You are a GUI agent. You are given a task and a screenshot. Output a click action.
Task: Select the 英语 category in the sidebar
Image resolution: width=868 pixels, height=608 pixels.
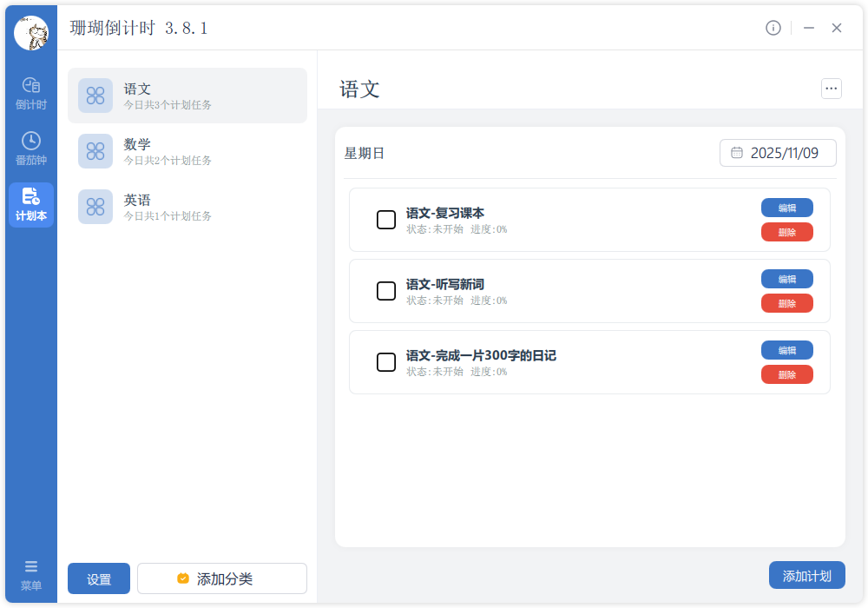coord(187,206)
